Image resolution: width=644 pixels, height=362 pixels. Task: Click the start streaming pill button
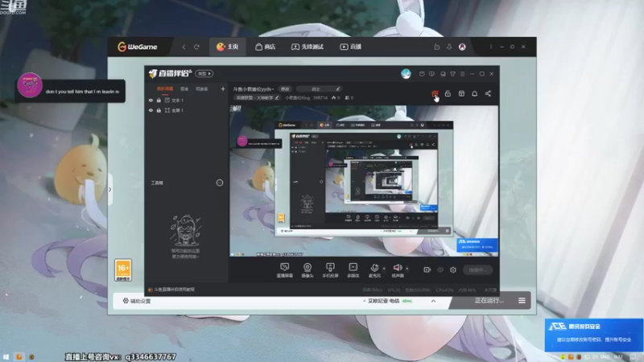coord(477,269)
